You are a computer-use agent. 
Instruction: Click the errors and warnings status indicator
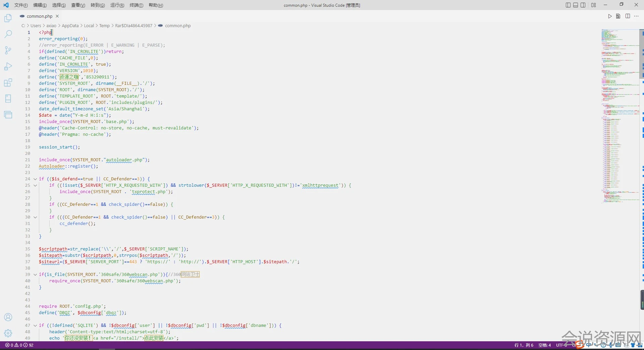(19, 345)
